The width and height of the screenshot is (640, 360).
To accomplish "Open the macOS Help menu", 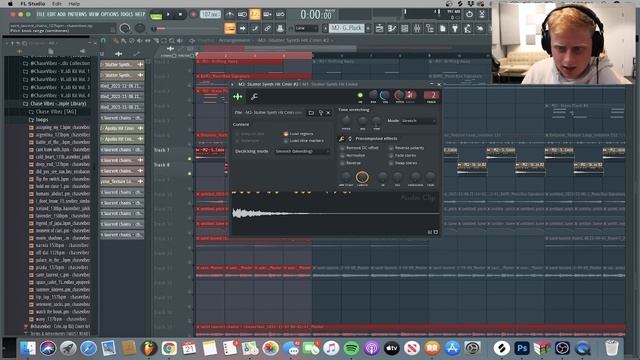I will click(x=74, y=4).
